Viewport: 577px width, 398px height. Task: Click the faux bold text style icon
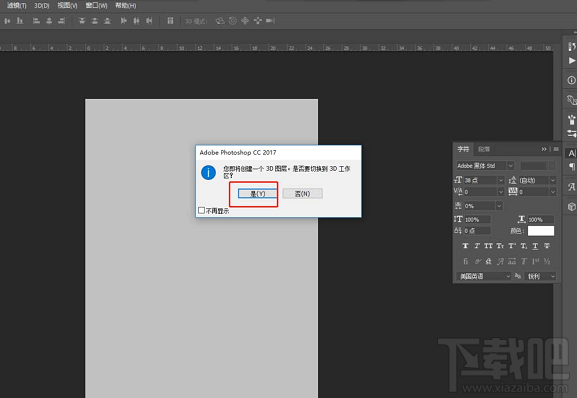466,246
